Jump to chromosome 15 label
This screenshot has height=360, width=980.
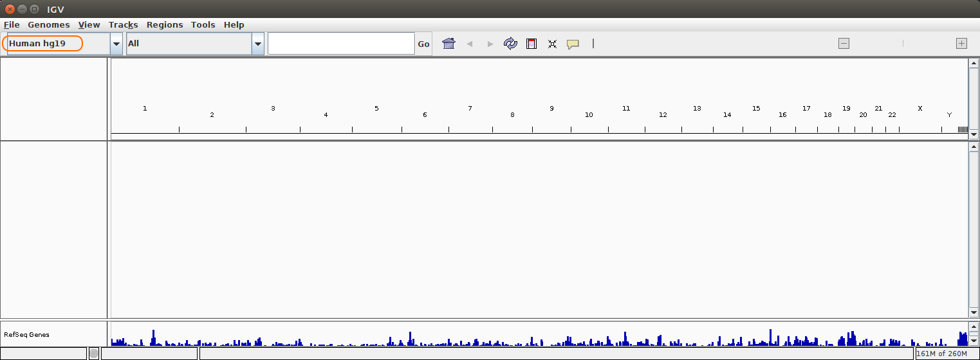pos(756,109)
